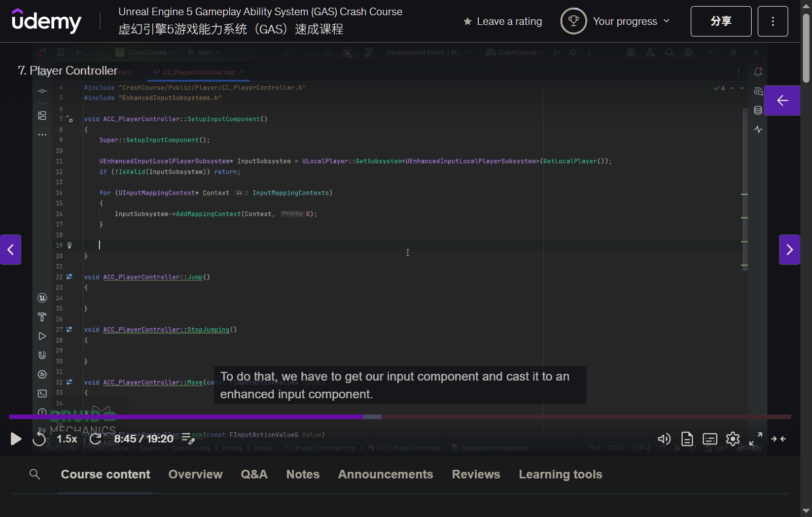Toggle expanded view of the player
The height and width of the screenshot is (517, 812).
[x=779, y=439]
